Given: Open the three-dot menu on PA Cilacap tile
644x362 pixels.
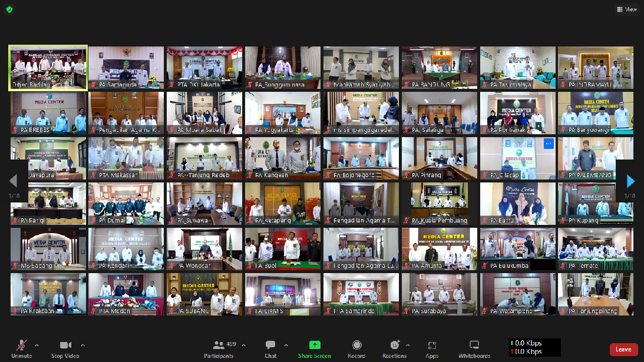Looking at the screenshot, I should coord(548,144).
